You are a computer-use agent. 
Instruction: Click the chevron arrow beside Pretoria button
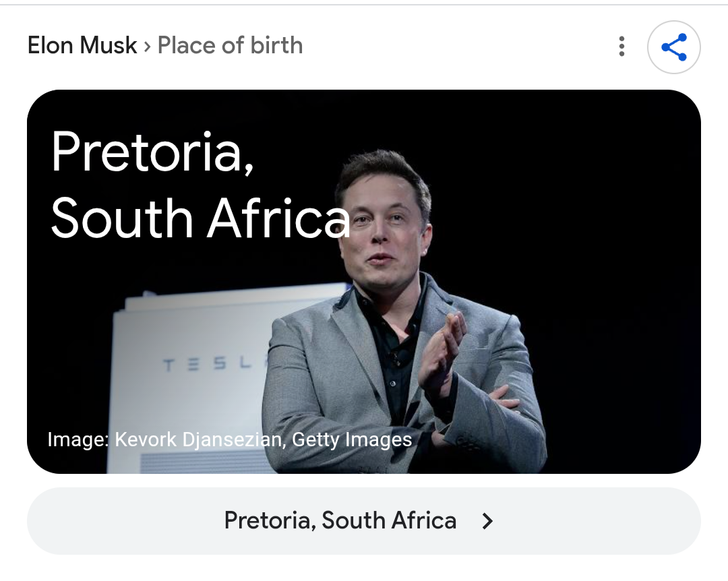coord(488,521)
